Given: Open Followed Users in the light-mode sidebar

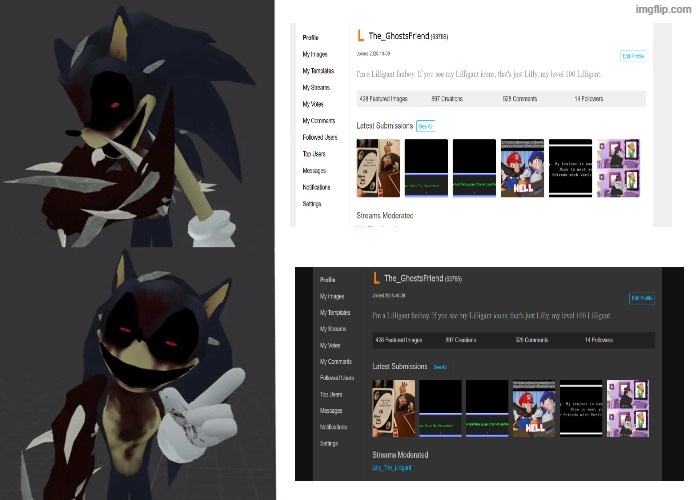Looking at the screenshot, I should 320,137.
